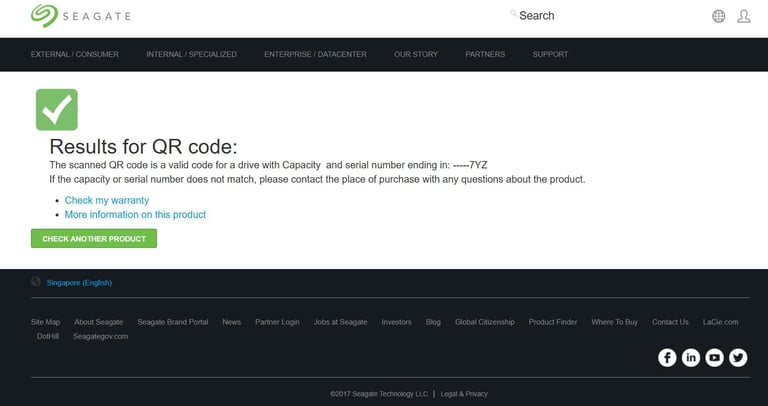Open the External / Consumer menu
768x406 pixels.
(x=74, y=54)
